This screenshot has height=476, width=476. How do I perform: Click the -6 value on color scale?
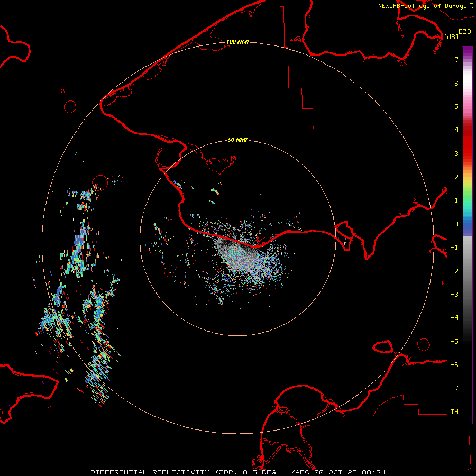point(454,365)
